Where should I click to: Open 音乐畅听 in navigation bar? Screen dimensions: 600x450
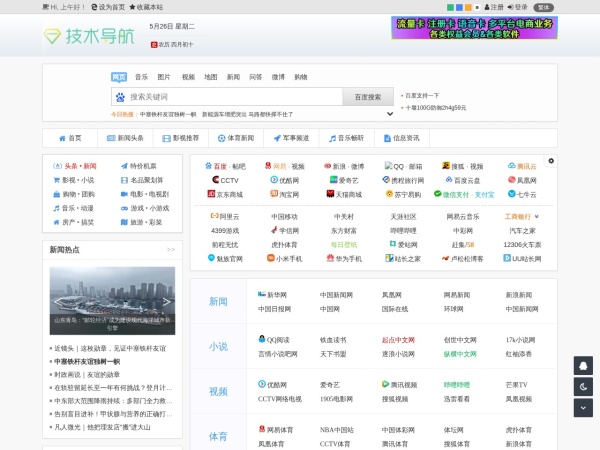coord(347,138)
